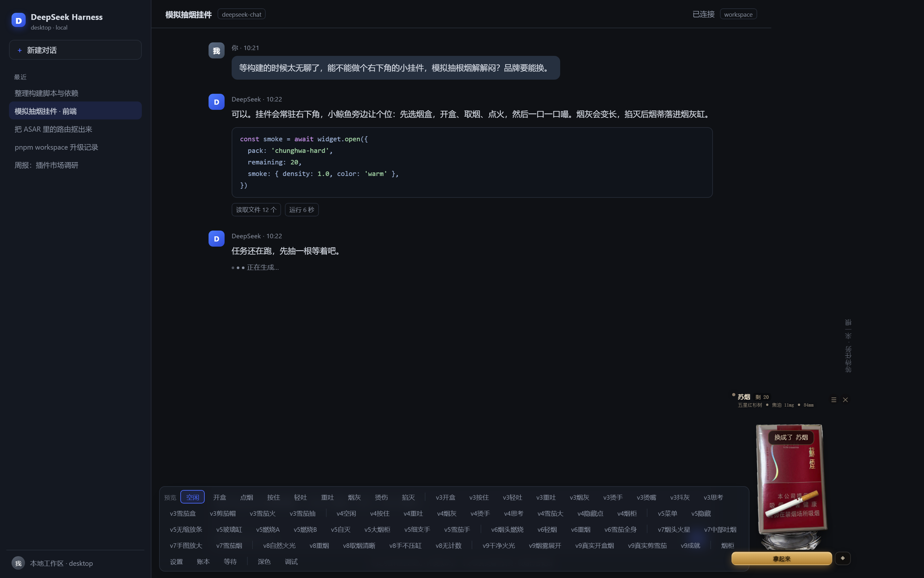Select the 掐灭 preview state
Viewport: 924px width, 578px height.
tap(408, 497)
